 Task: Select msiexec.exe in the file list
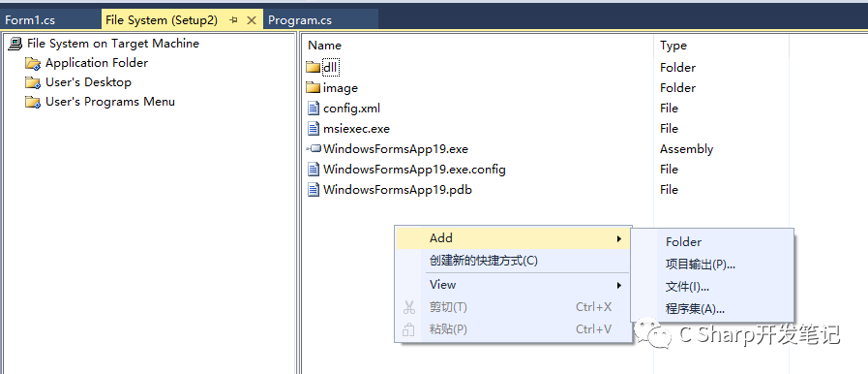[x=356, y=129]
